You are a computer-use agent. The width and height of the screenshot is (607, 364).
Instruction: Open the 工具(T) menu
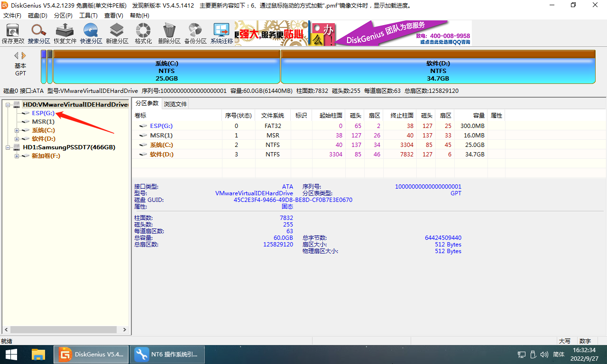pyautogui.click(x=88, y=16)
